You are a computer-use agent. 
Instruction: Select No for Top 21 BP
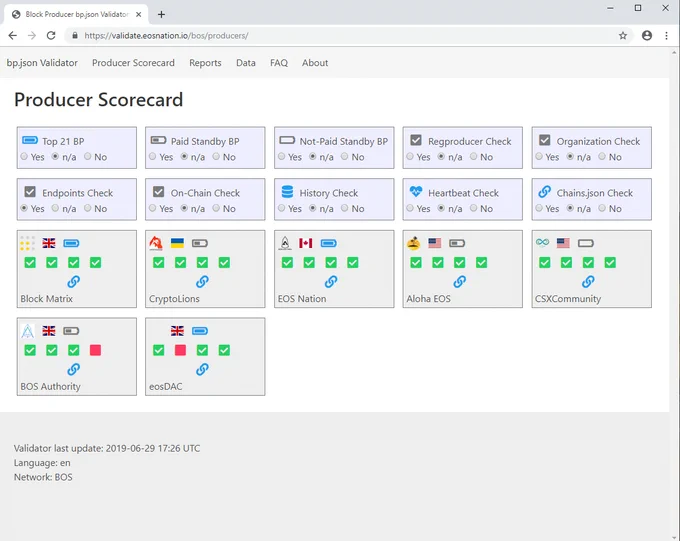(88, 156)
